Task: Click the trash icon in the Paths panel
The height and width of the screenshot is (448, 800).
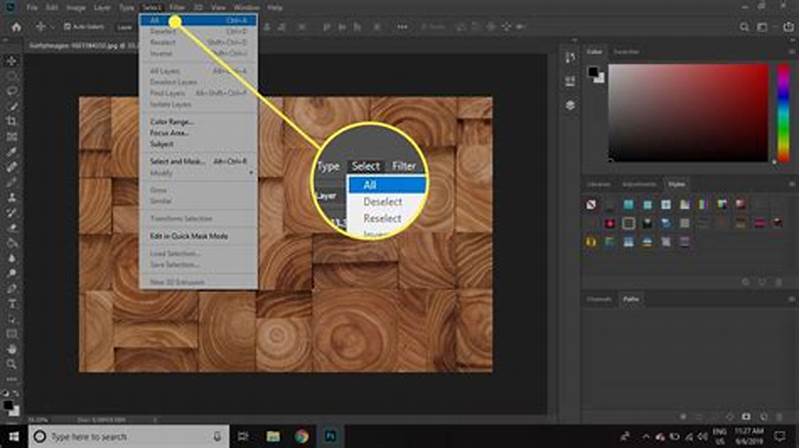Action: tap(779, 417)
